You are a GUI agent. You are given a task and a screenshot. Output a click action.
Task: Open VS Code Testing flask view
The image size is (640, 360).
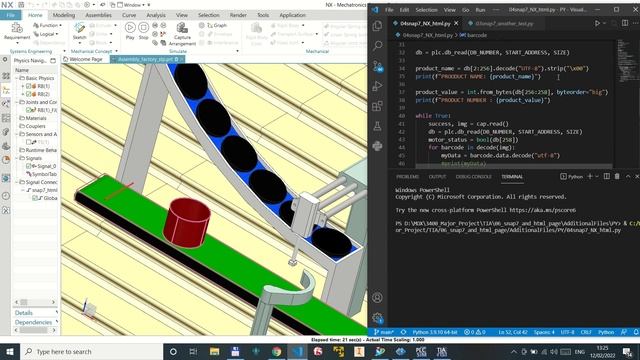pos(378,126)
